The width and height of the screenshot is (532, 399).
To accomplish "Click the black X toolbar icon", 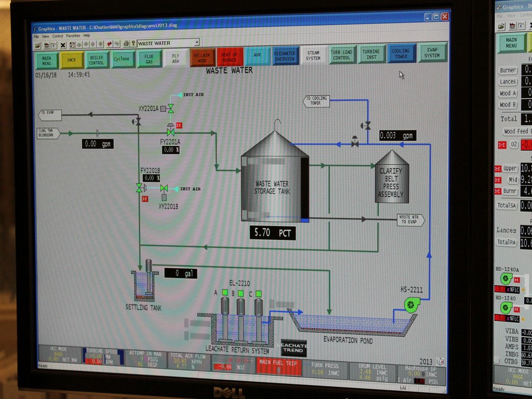I will pos(63,45).
